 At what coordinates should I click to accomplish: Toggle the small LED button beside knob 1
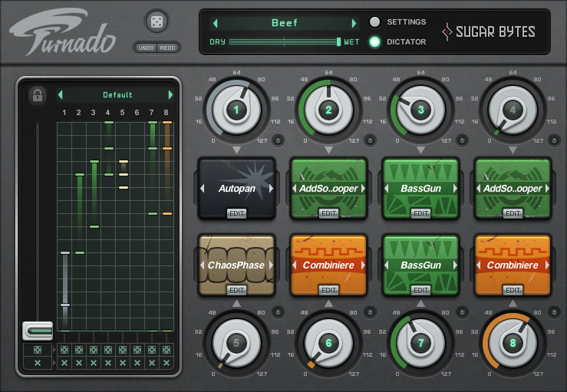pos(278,140)
